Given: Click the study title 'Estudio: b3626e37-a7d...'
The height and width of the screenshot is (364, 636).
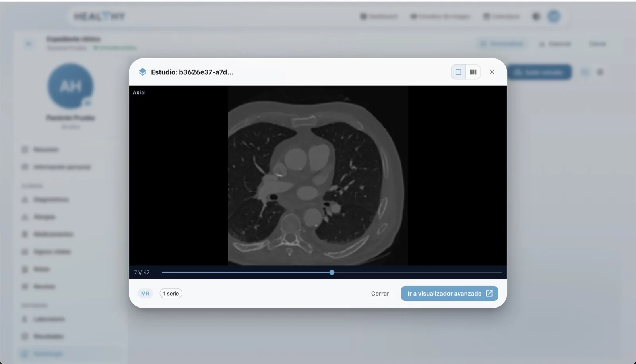Looking at the screenshot, I should (x=192, y=72).
